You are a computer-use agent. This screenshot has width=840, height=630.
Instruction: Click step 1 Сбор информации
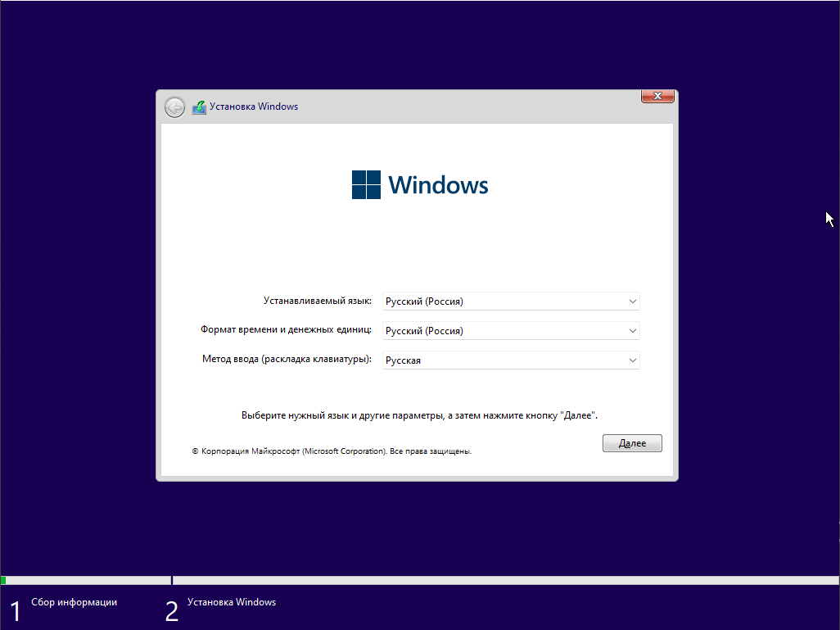[x=63, y=610]
